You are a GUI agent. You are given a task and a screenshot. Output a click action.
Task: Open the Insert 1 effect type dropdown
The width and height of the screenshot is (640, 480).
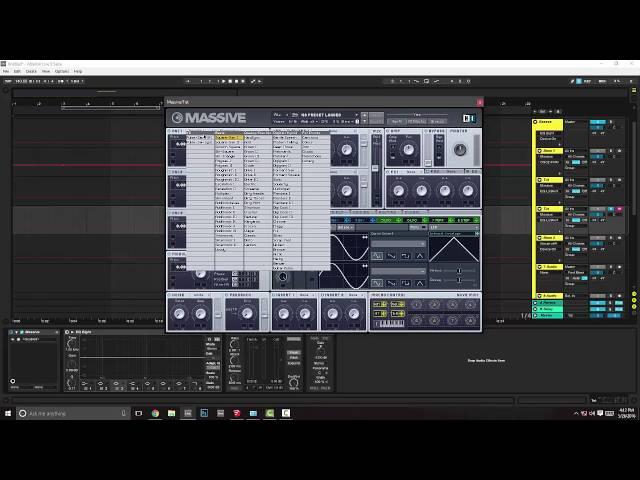(307, 295)
